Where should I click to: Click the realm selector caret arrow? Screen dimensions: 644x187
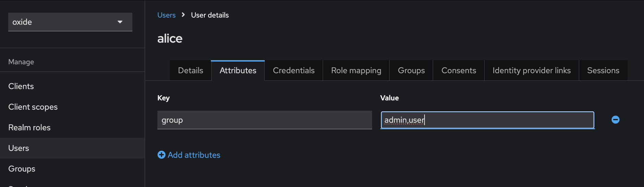[120, 22]
